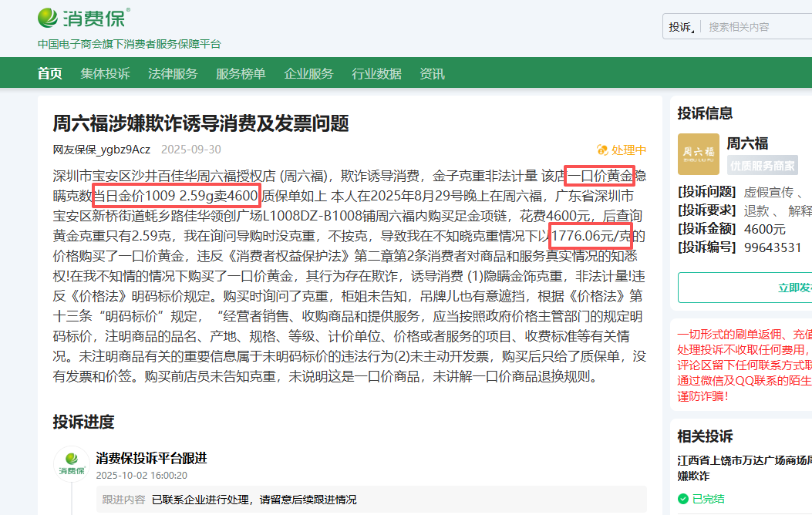Click the 周六福 brand logo thumbnail
The height and width of the screenshot is (515, 812).
698,154
